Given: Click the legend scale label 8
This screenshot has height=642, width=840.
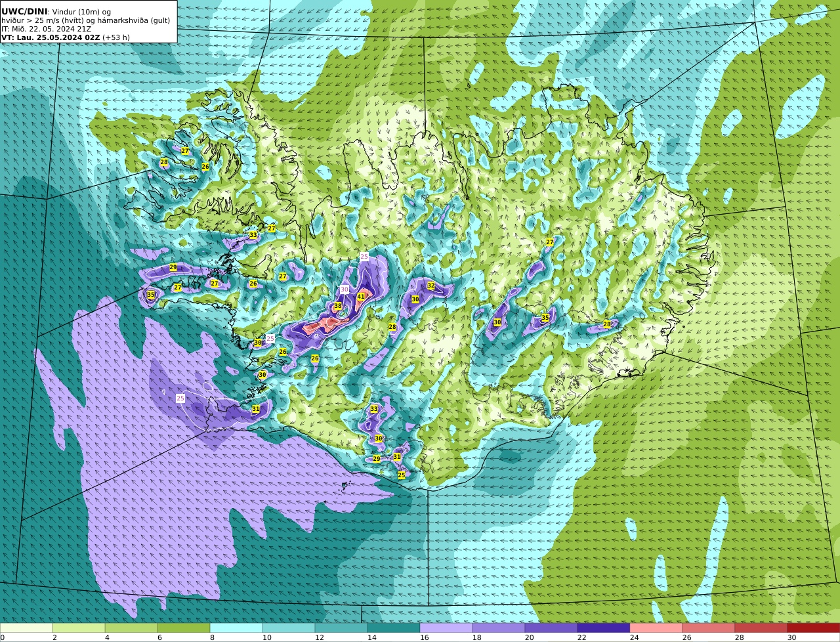Looking at the screenshot, I should (212, 637).
